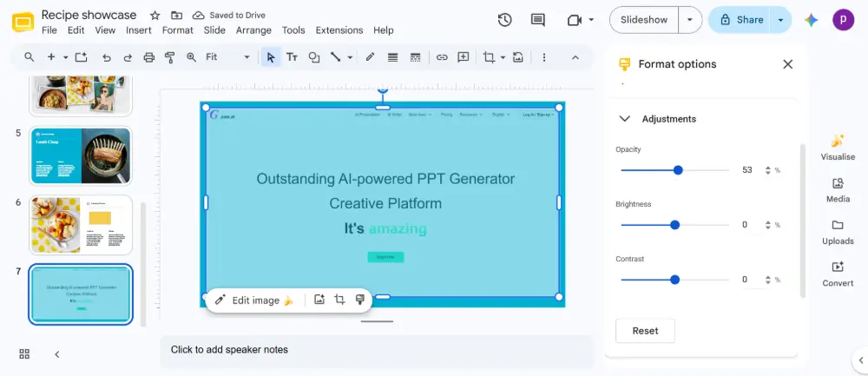Open the video call dropdown arrow
Viewport: 868px width, 376px height.
click(590, 20)
